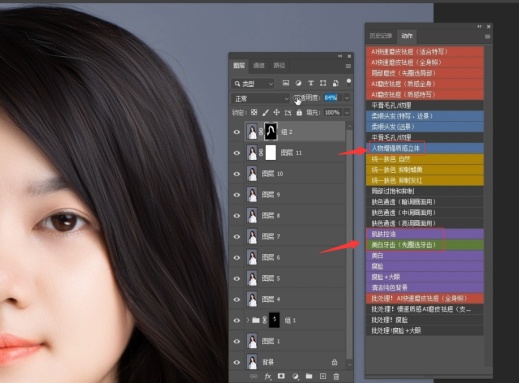519x383 pixels.
Task: Run action 瘦脸 +大眼 in purple
Action: tap(425, 277)
